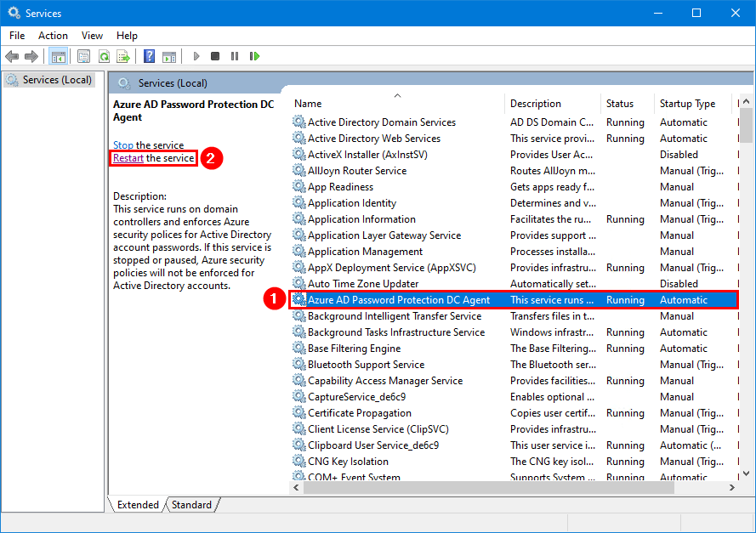Image resolution: width=756 pixels, height=533 pixels.
Task: Sort by the Description column header
Action: 553,104
